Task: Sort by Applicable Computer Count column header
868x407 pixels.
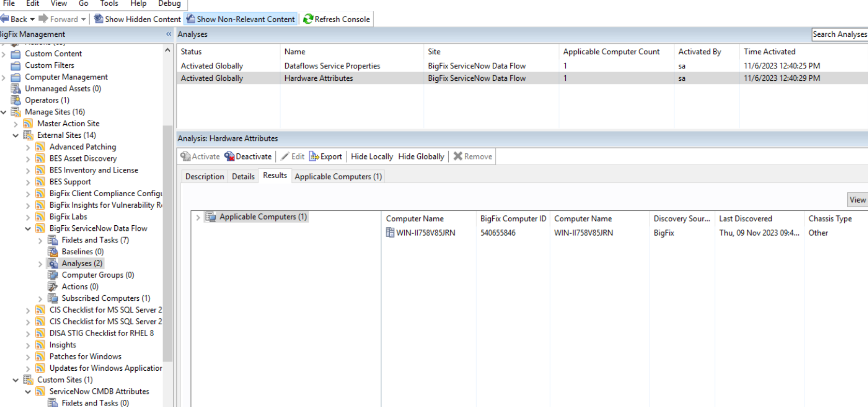Action: pyautogui.click(x=616, y=52)
